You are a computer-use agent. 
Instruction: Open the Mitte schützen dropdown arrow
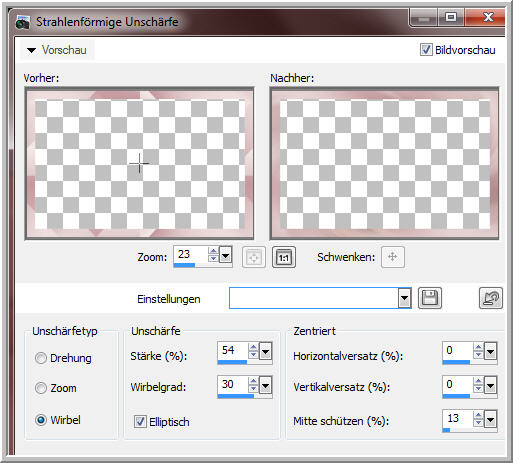pyautogui.click(x=490, y=419)
